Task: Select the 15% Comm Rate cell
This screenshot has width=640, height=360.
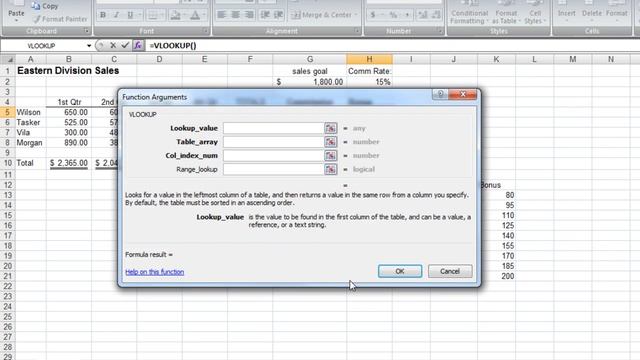Action: (x=369, y=82)
